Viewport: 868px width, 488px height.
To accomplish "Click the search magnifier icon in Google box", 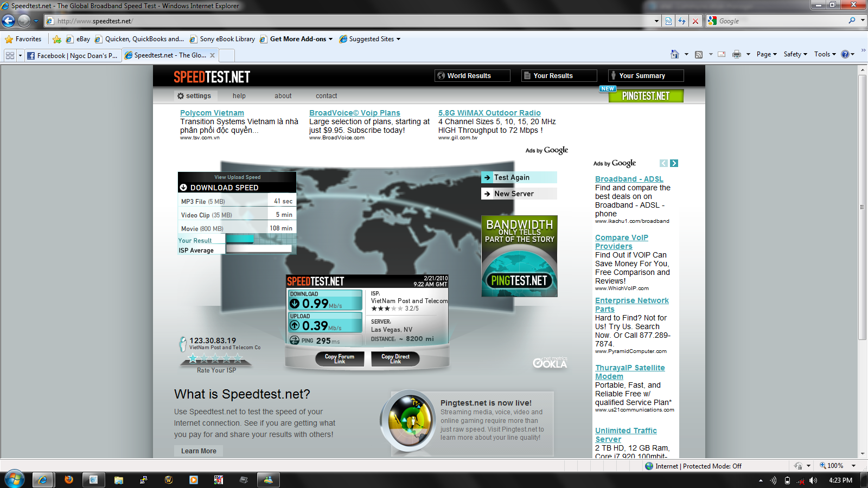I will click(x=852, y=21).
